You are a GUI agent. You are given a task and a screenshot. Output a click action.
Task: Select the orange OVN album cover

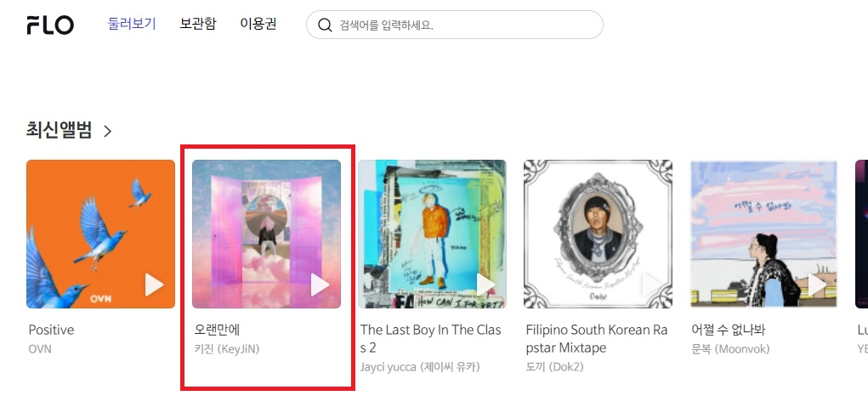tap(101, 234)
